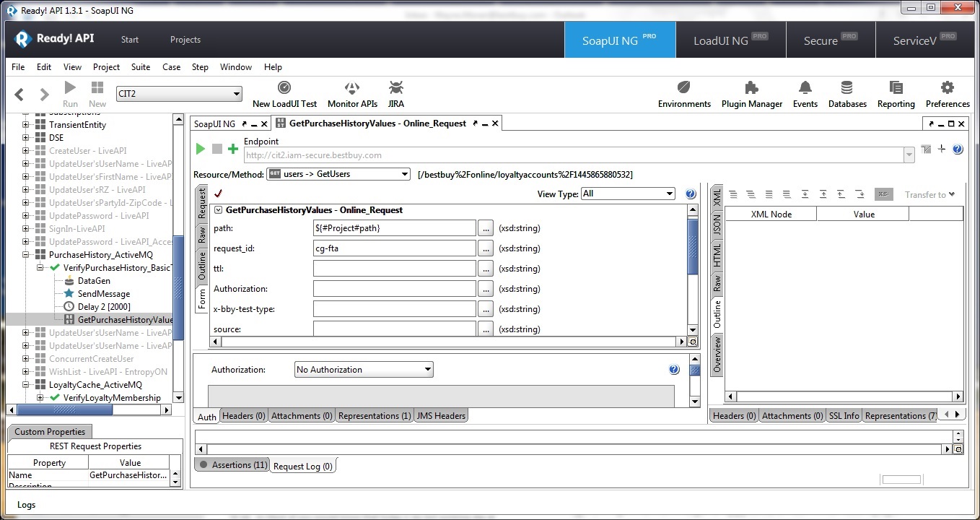Image resolution: width=980 pixels, height=520 pixels.
Task: Click into the ttl input field
Action: [x=394, y=269]
